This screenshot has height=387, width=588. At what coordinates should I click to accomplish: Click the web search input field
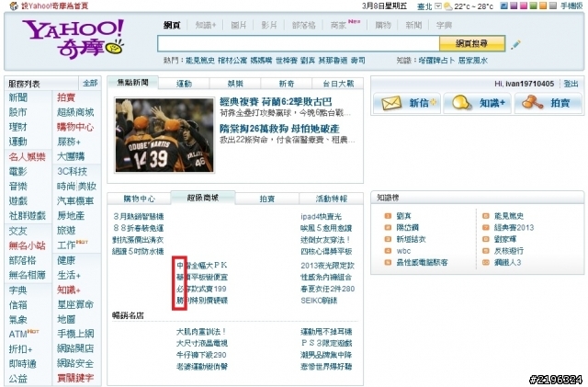point(298,43)
